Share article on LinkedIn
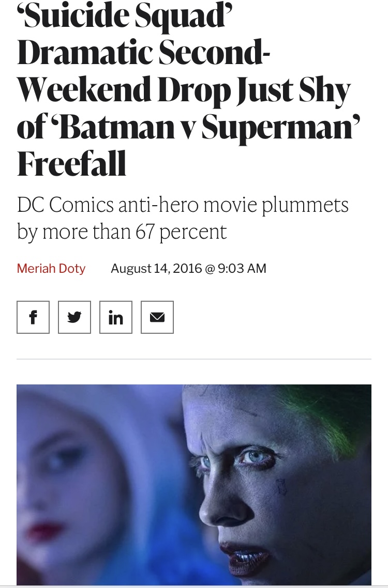The image size is (388, 588). point(116,317)
